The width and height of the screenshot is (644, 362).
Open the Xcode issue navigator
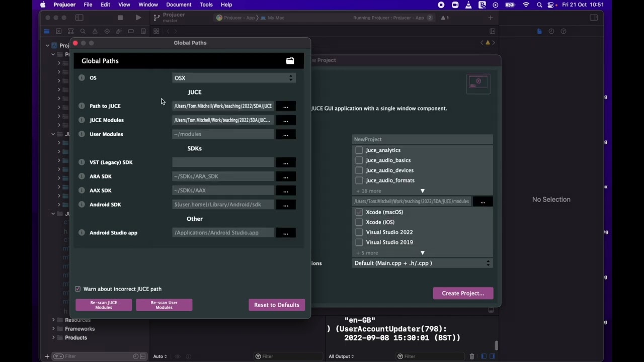pos(95,31)
